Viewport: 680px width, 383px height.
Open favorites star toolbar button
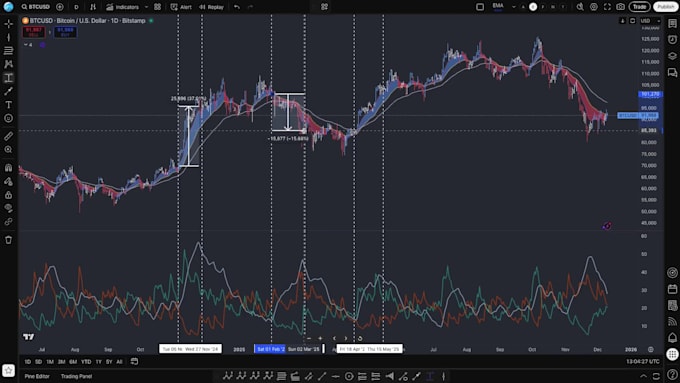pyautogui.click(x=8, y=370)
